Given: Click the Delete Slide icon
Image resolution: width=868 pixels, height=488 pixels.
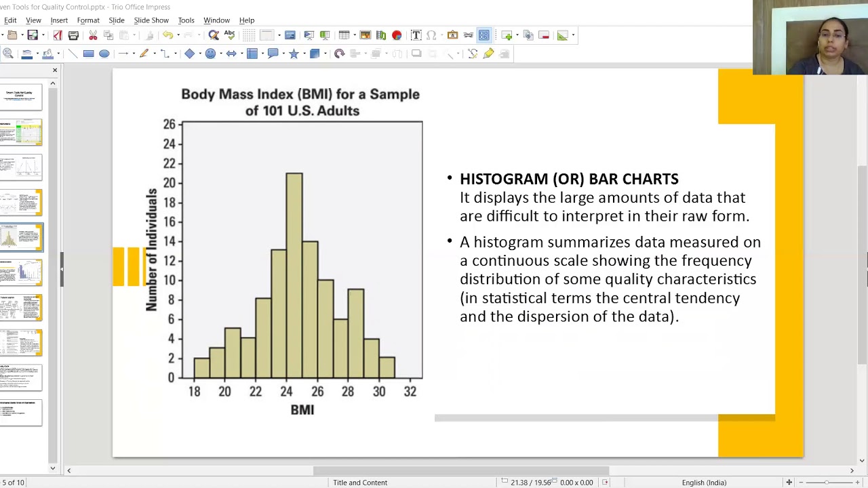Looking at the screenshot, I should (544, 35).
